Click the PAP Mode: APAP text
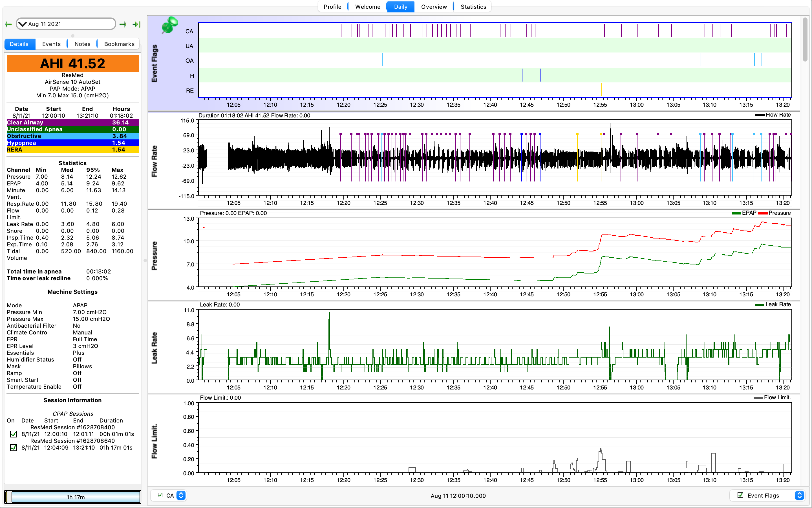The height and width of the screenshot is (508, 812). (x=72, y=89)
